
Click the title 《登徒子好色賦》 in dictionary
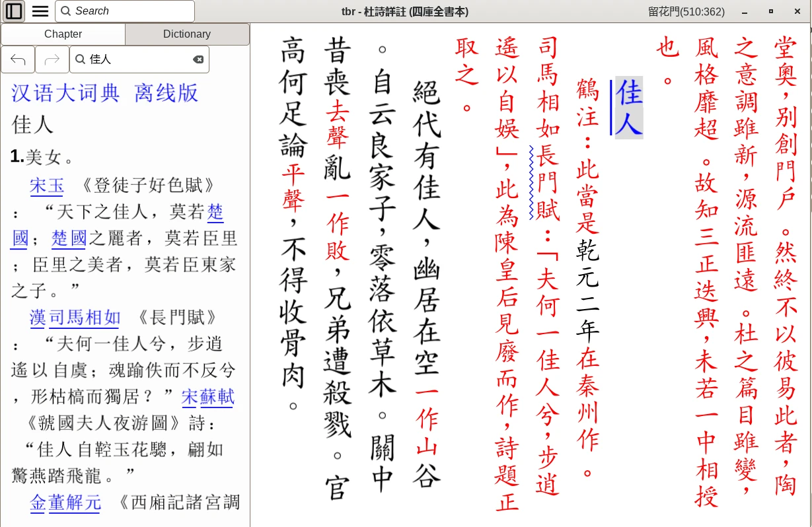148,186
